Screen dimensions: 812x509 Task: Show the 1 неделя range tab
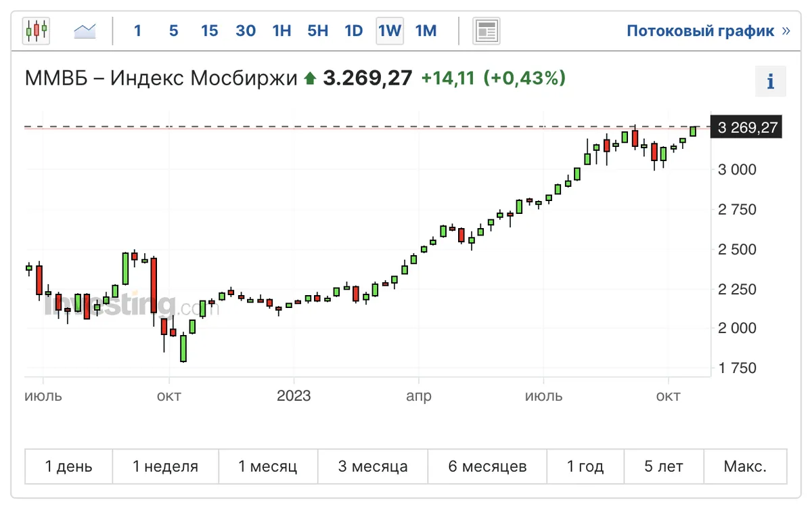tap(166, 466)
